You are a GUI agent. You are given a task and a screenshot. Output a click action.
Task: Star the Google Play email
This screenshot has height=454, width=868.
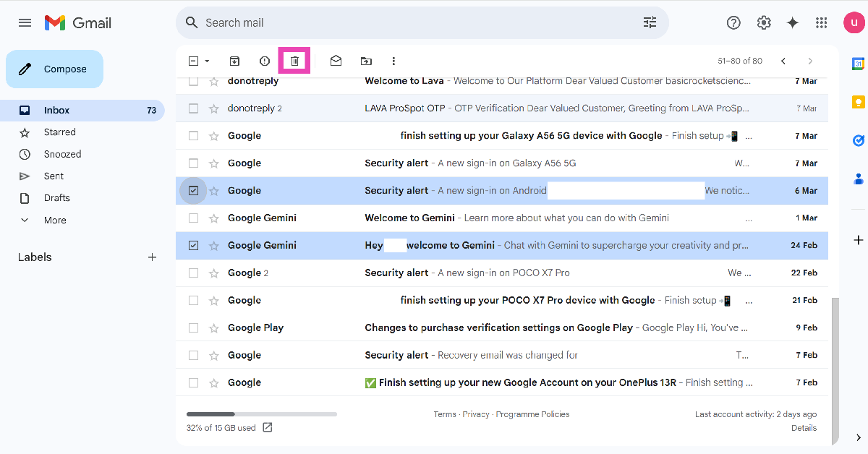point(214,328)
